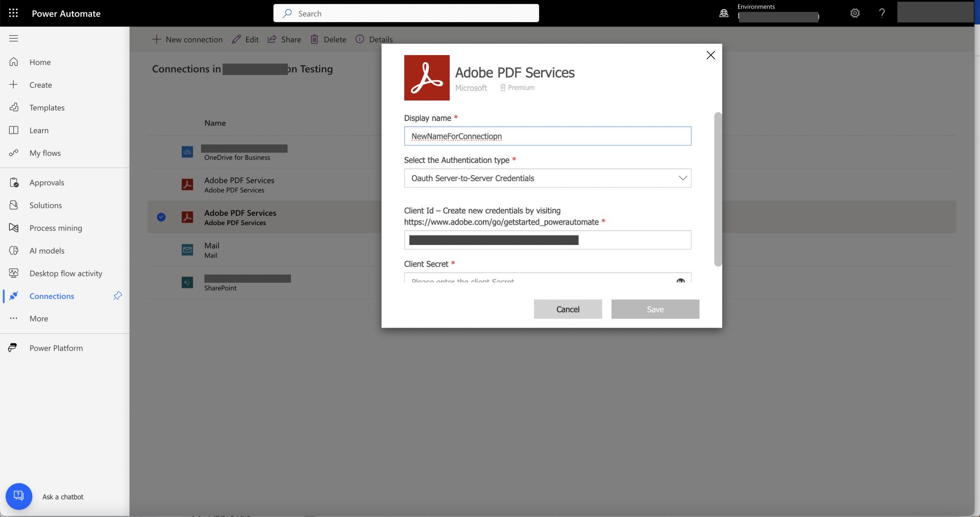
Task: Click the Power Platform icon
Action: coord(13,348)
